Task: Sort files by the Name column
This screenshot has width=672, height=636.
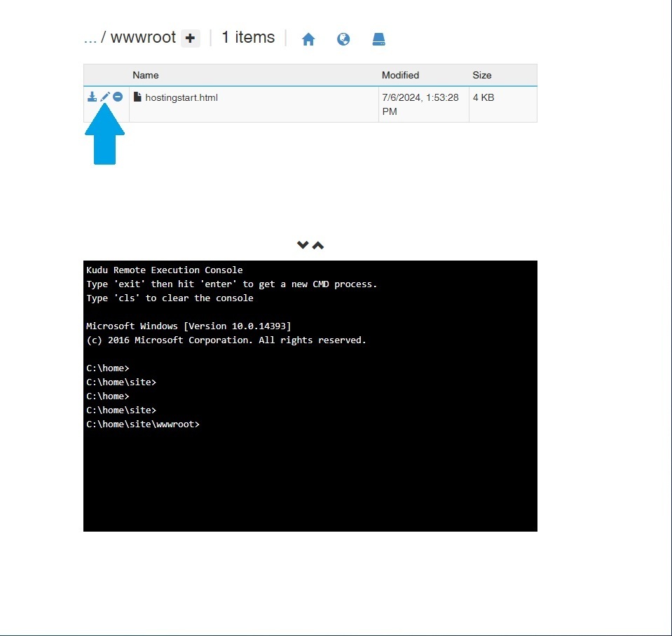Action: pyautogui.click(x=146, y=75)
